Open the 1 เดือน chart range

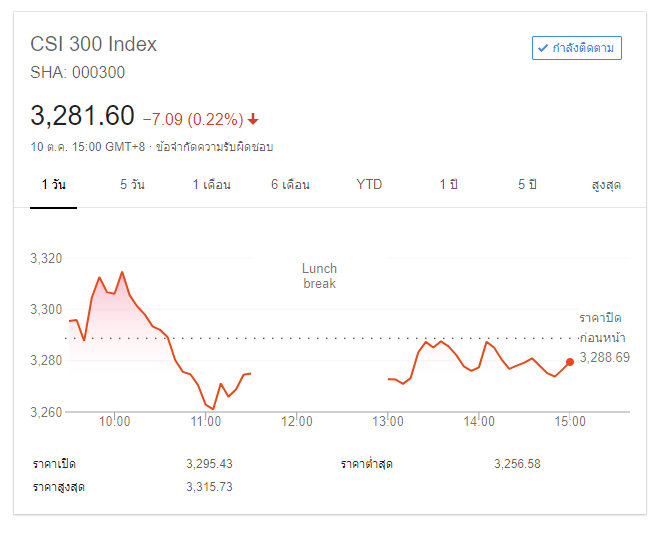coord(212,185)
